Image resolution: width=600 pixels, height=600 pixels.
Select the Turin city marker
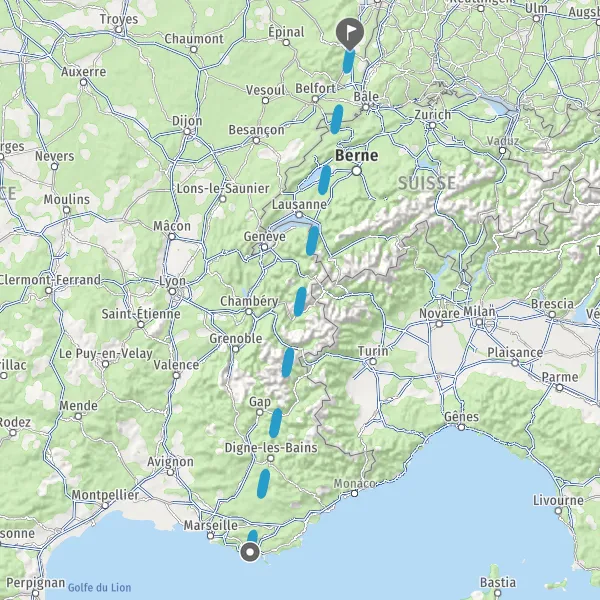click(373, 362)
